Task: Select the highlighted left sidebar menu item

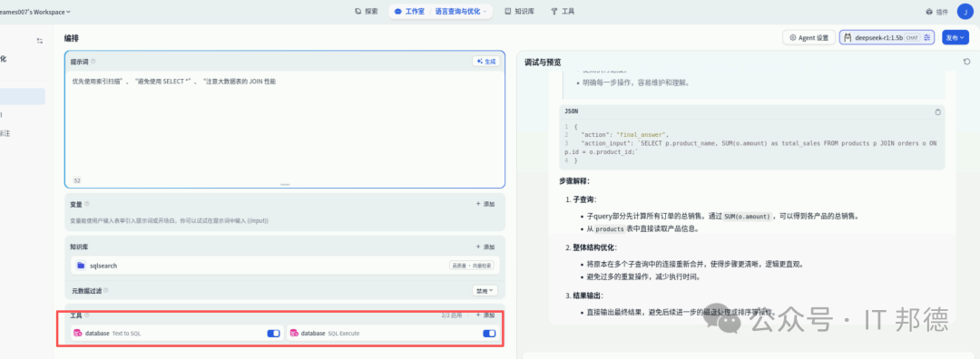Action: point(23,96)
